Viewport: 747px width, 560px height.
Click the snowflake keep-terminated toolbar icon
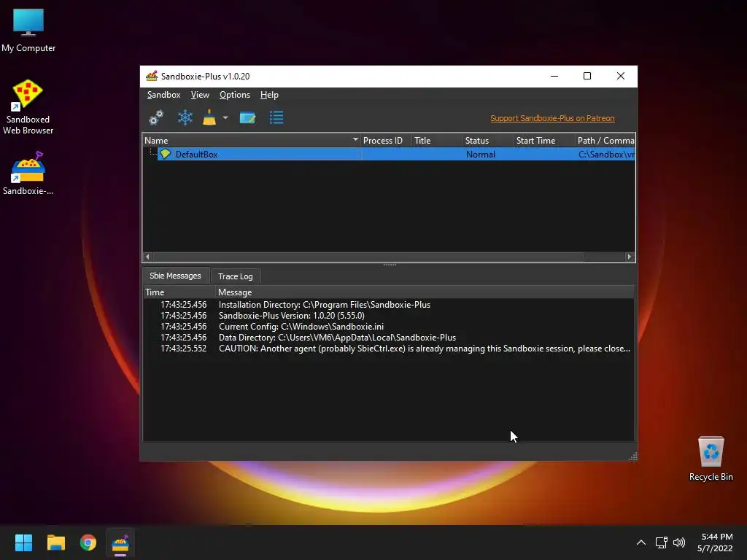click(185, 117)
